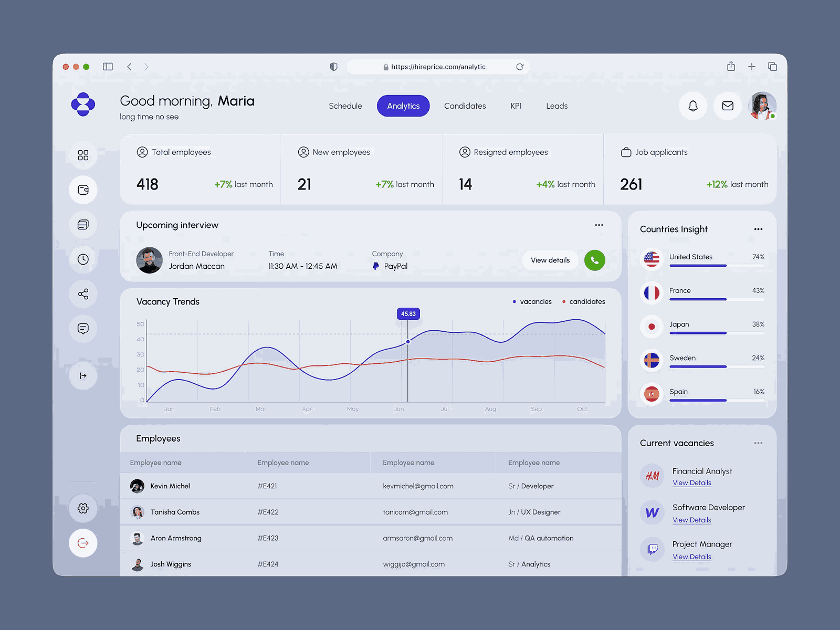Open Current vacancies more options menu
Screen dimensions: 840x630
(x=758, y=443)
